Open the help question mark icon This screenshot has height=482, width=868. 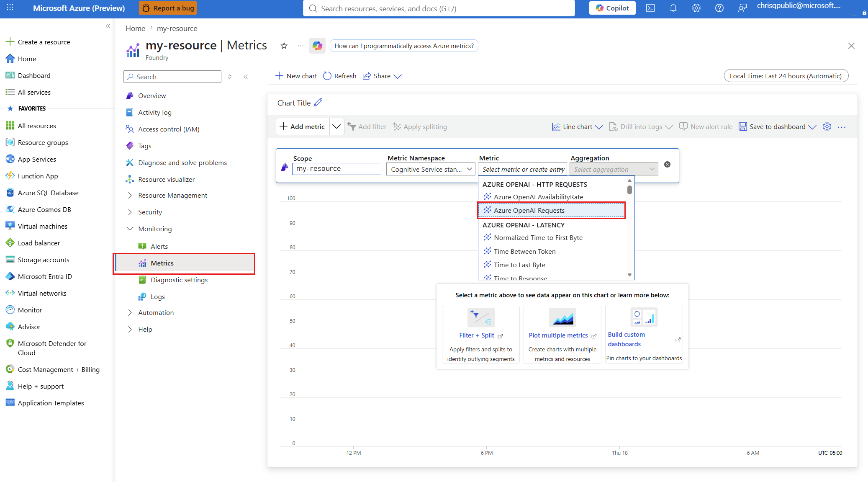719,8
